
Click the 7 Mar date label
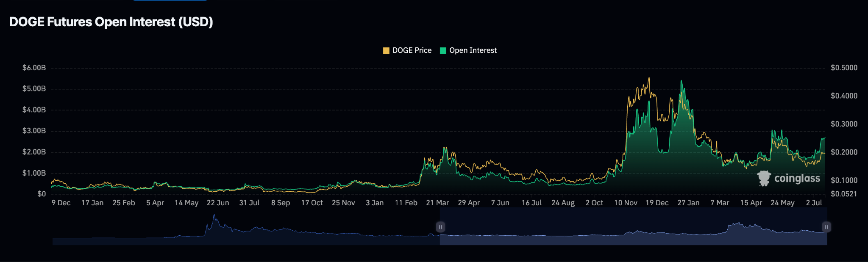[x=720, y=203]
